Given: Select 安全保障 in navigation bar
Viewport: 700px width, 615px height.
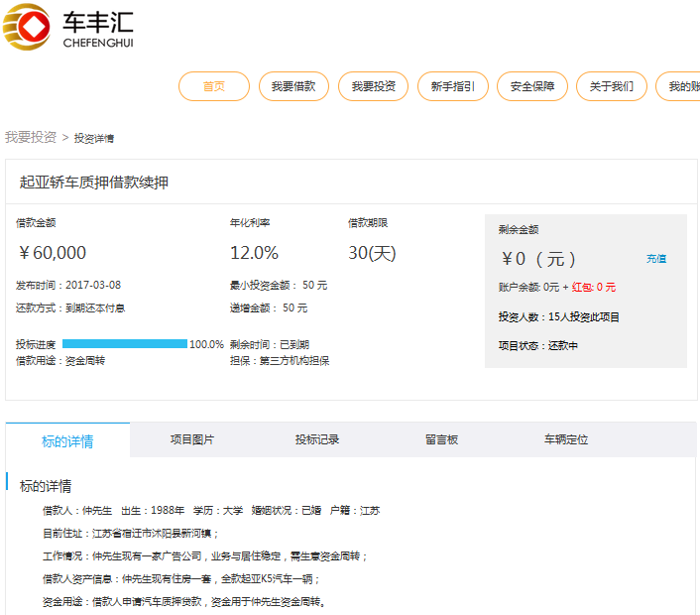Looking at the screenshot, I should pyautogui.click(x=531, y=86).
